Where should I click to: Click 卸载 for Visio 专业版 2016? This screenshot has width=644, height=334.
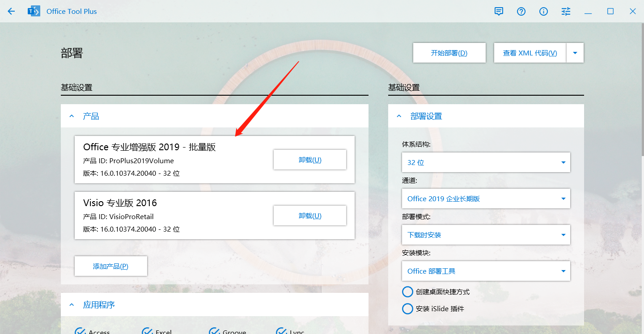point(310,216)
